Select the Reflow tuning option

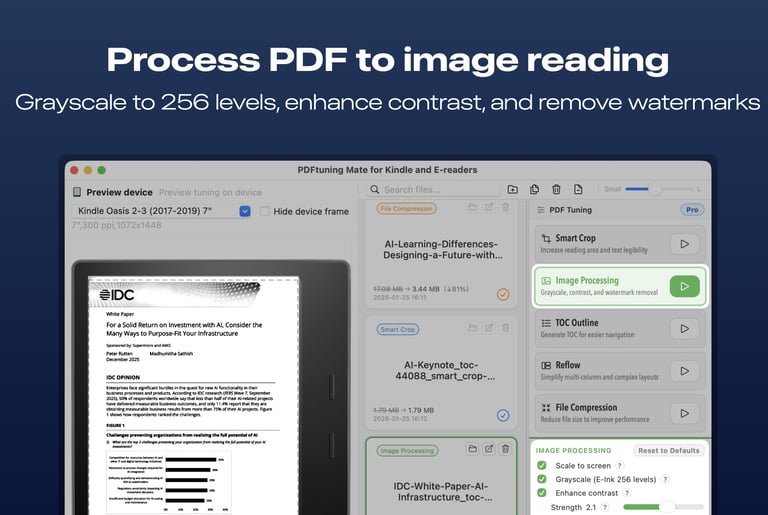pos(619,371)
